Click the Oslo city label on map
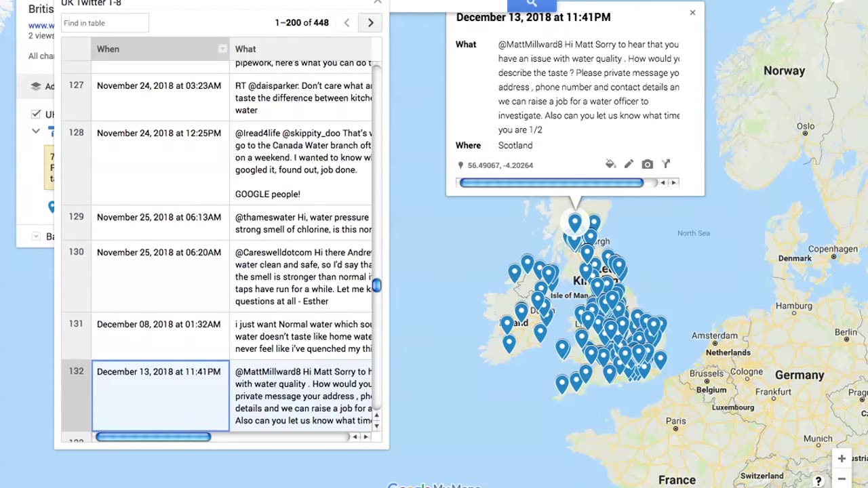Image resolution: width=868 pixels, height=488 pixels. tap(806, 126)
